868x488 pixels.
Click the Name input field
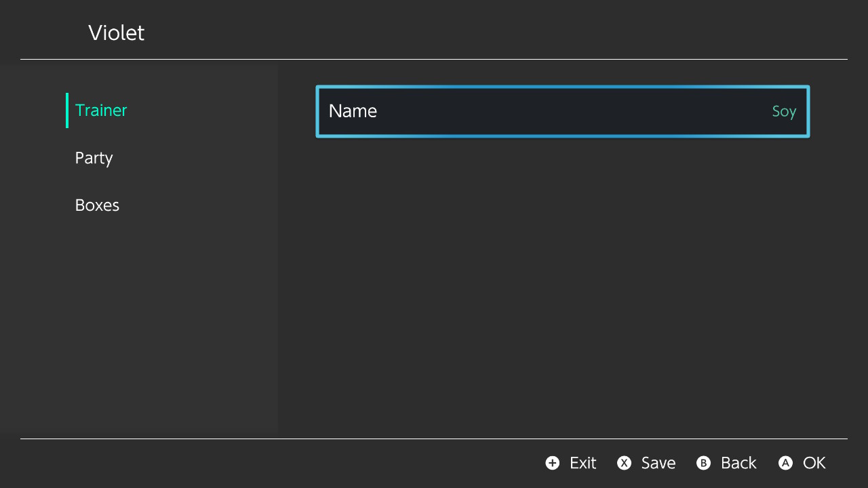(562, 111)
